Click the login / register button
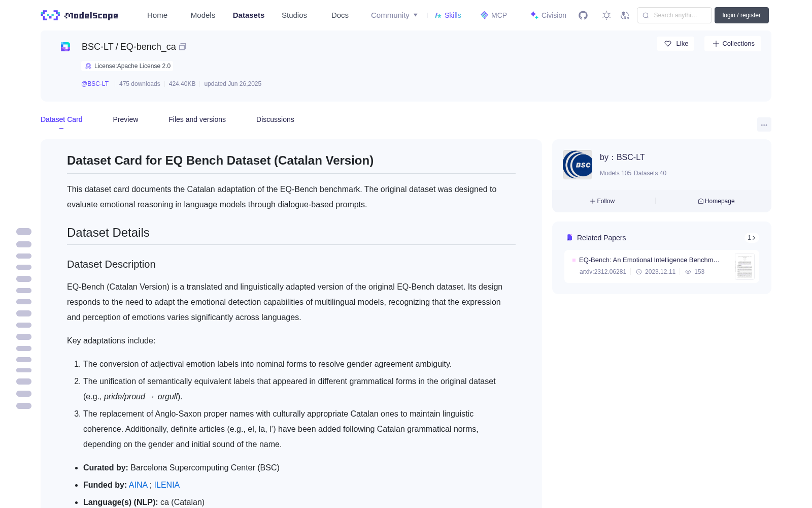The height and width of the screenshot is (508, 812). (741, 15)
